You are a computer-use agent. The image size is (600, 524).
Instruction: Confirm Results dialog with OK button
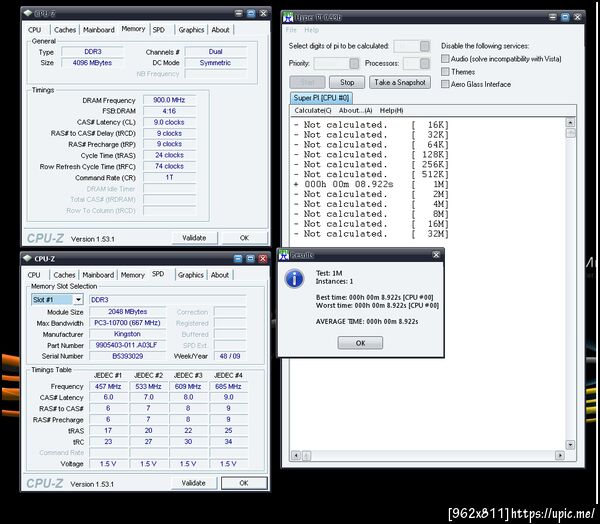tap(360, 343)
